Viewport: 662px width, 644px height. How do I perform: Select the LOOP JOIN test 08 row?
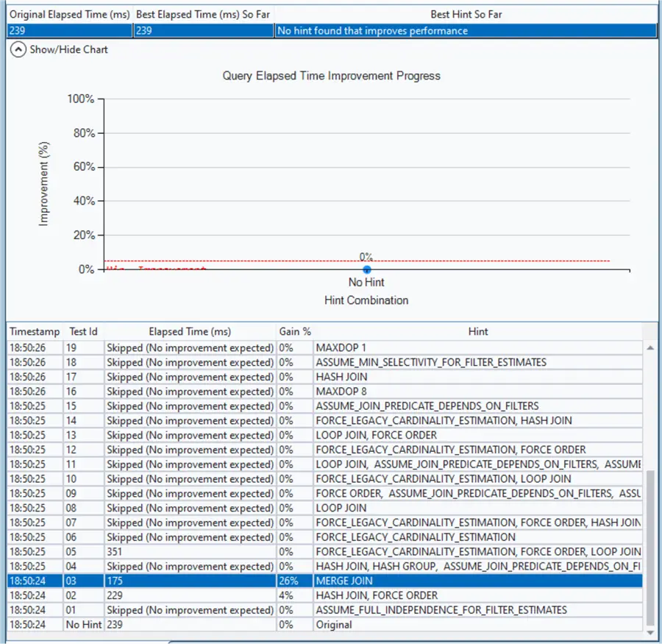(x=324, y=508)
